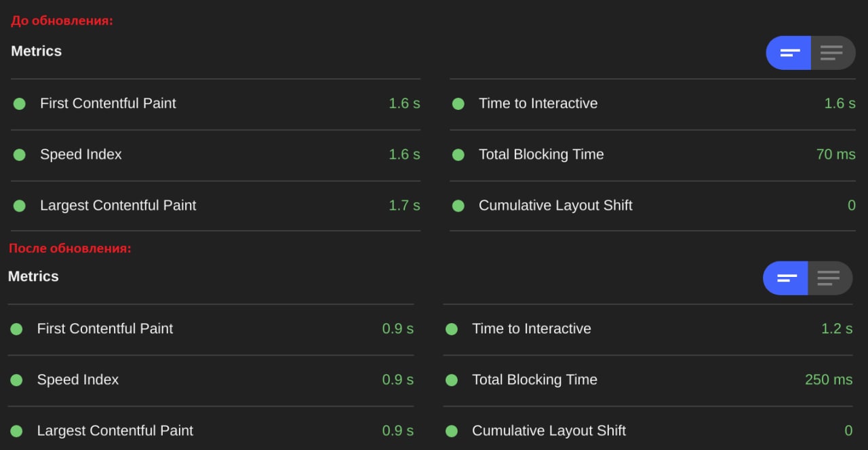868x450 pixels.
Task: Click green dot beside Total Blocking Time 250 ms
Action: click(452, 380)
